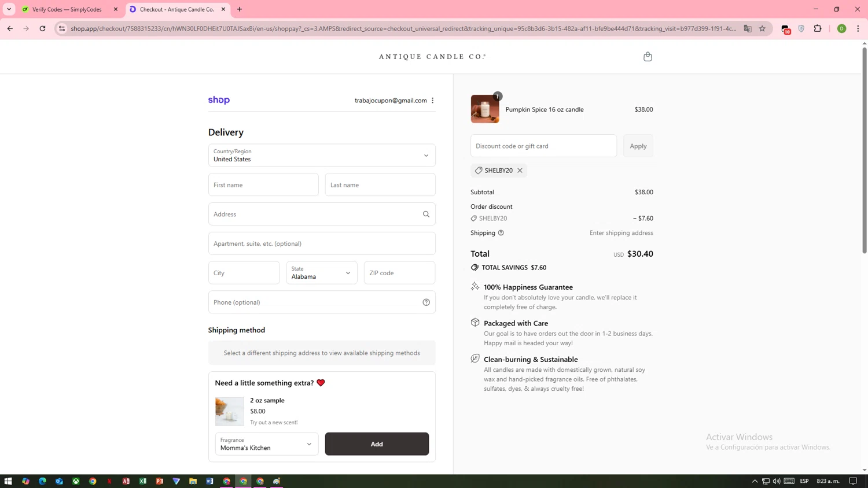Click the Apartment, suite, etc. field
The image size is (868, 488).
(322, 243)
